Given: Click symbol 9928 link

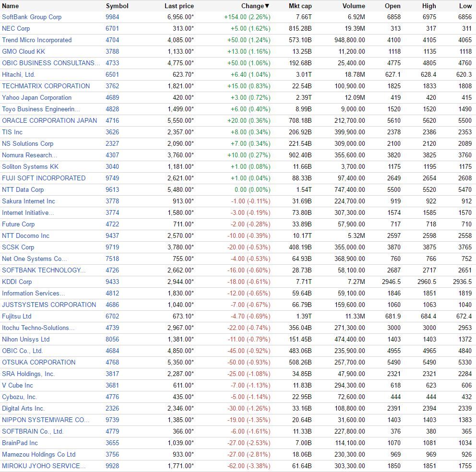Looking at the screenshot, I should pyautogui.click(x=112, y=466).
